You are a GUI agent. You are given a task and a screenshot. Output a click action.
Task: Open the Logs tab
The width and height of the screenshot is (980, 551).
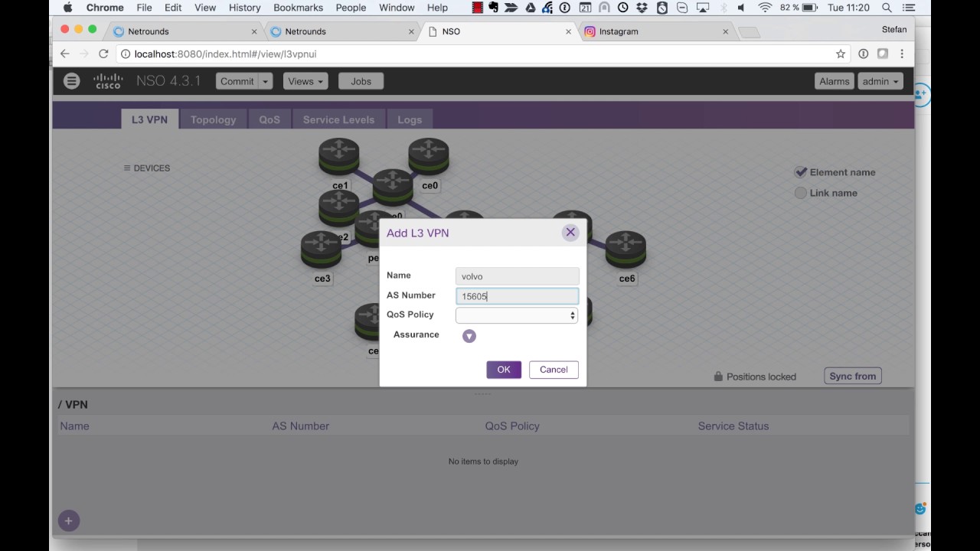410,119
